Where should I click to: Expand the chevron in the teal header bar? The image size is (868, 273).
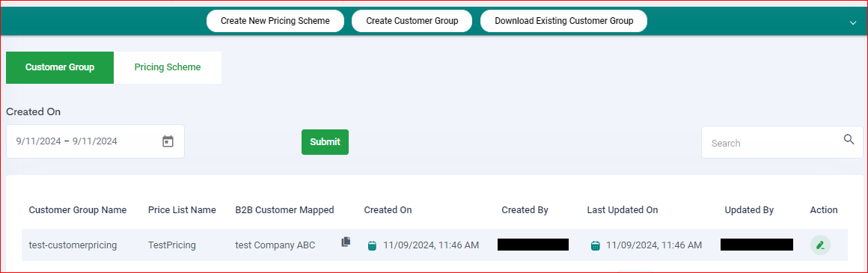(x=852, y=22)
